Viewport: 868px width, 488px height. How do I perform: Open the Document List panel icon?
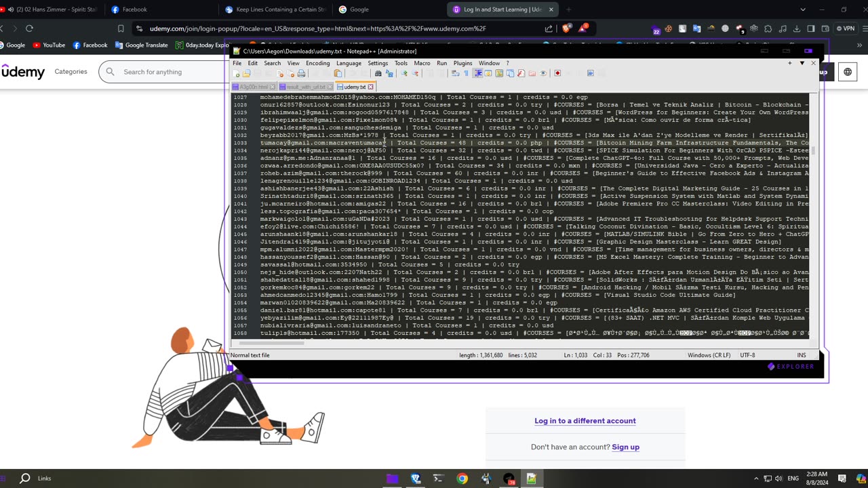510,73
